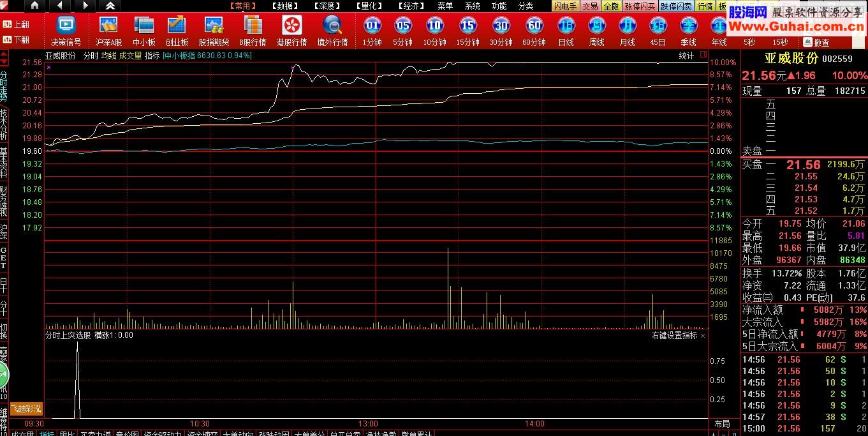This screenshot has height=436, width=868.
Task: Open the 功能 menu
Action: (499, 6)
